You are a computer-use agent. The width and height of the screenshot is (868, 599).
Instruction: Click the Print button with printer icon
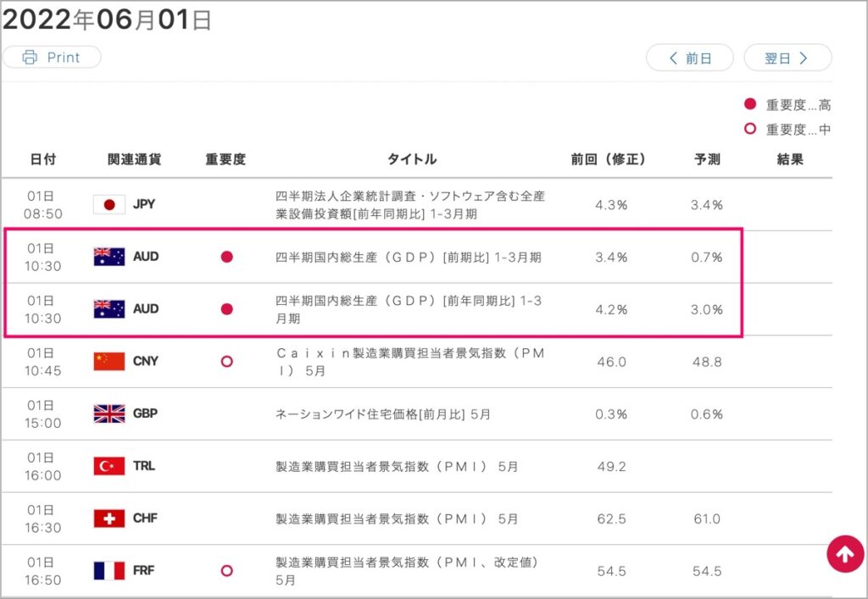[x=52, y=57]
